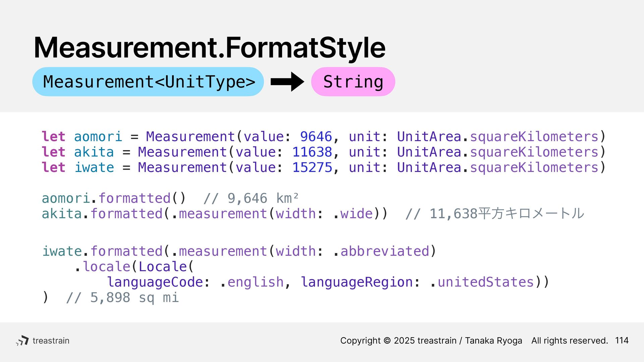Click the treastrain logo icon
This screenshot has height=362, width=644.
coord(22,341)
